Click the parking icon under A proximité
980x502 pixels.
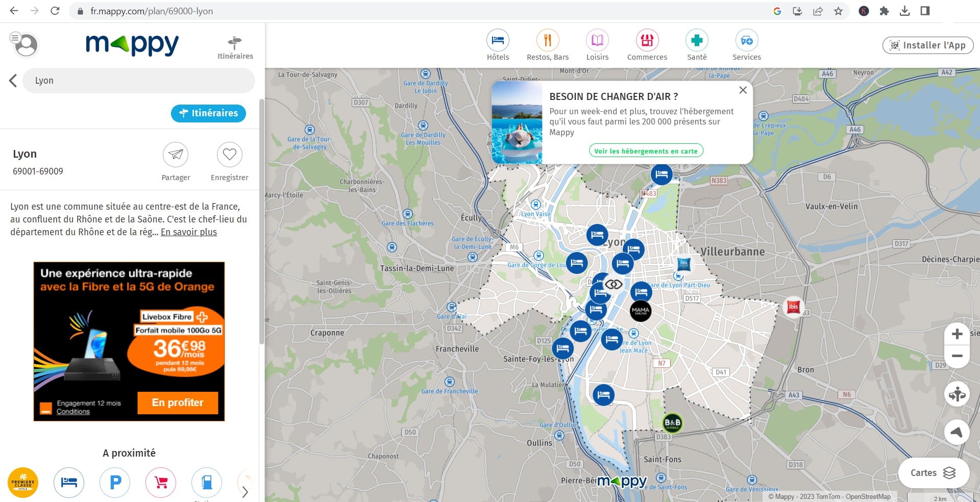tap(115, 482)
